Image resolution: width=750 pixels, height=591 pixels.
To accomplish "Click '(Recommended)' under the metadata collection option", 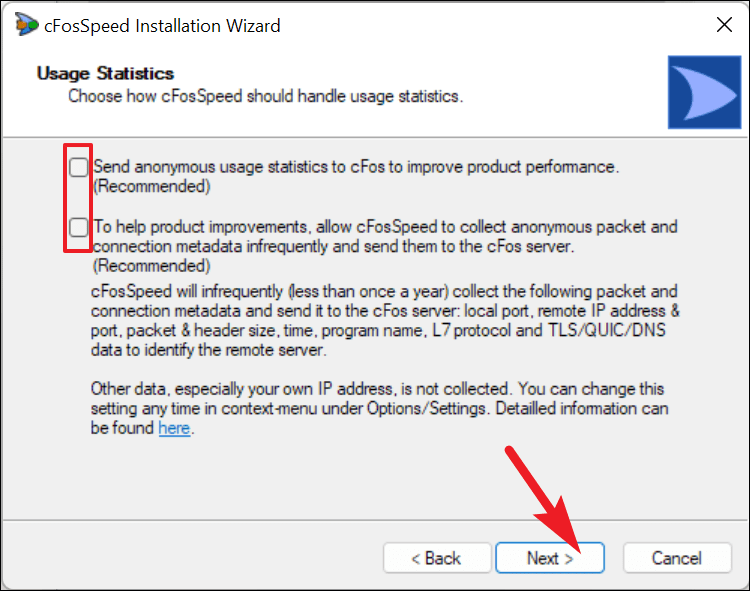I will pyautogui.click(x=152, y=265).
